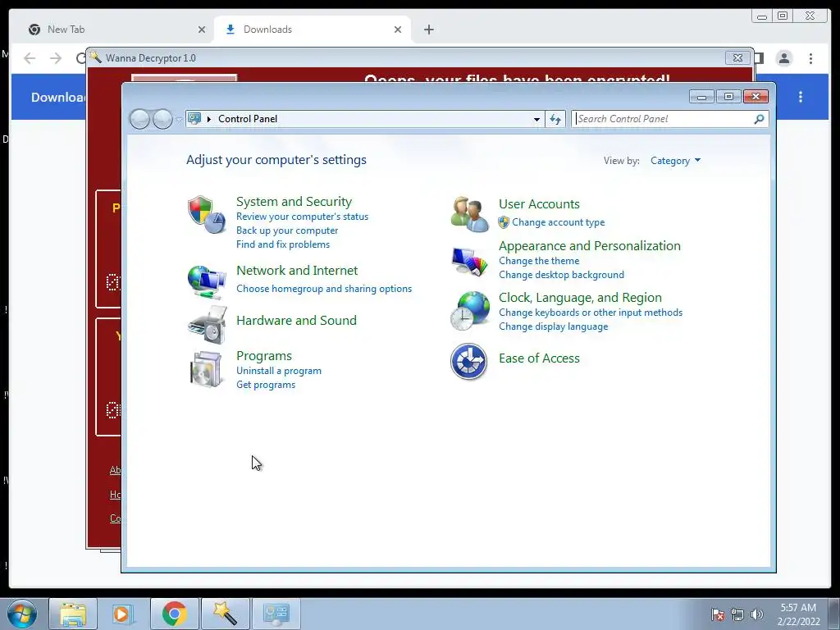Image resolution: width=840 pixels, height=630 pixels.
Task: Open Clock, Language, and Region heading link
Action: pyautogui.click(x=580, y=297)
